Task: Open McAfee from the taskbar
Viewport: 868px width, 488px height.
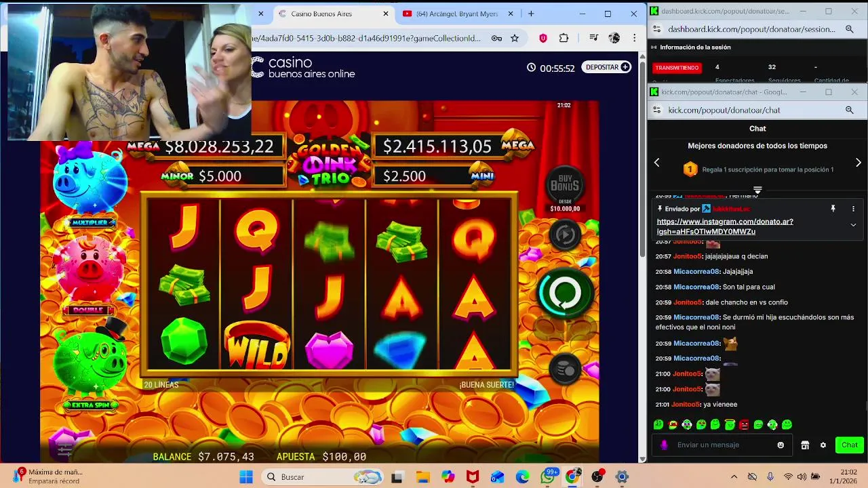Action: [x=473, y=476]
